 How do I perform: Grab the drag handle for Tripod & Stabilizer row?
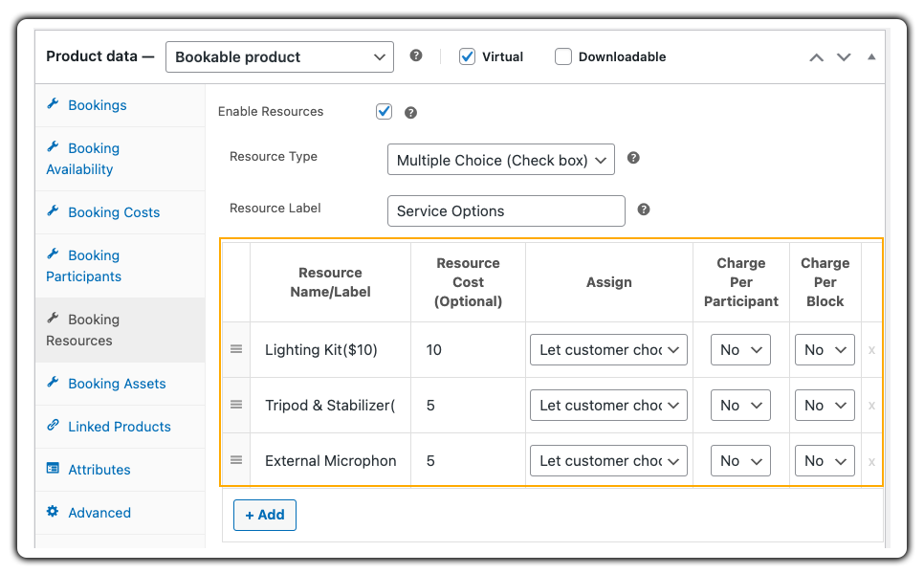(236, 405)
